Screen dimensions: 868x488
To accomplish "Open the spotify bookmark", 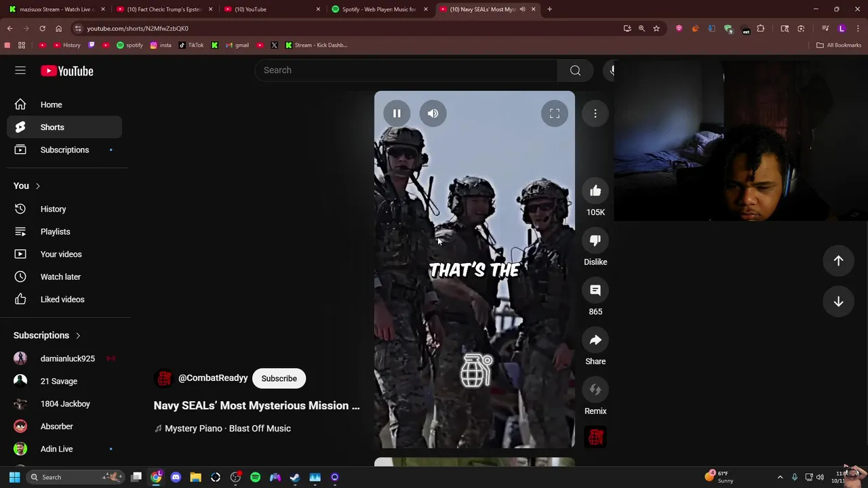I will point(130,45).
